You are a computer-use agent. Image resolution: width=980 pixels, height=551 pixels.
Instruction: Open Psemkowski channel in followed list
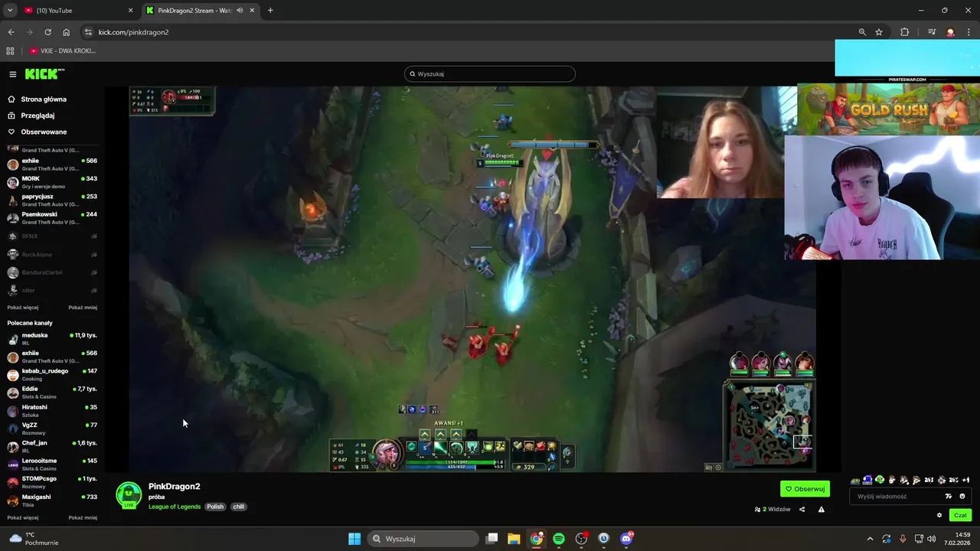pyautogui.click(x=52, y=218)
